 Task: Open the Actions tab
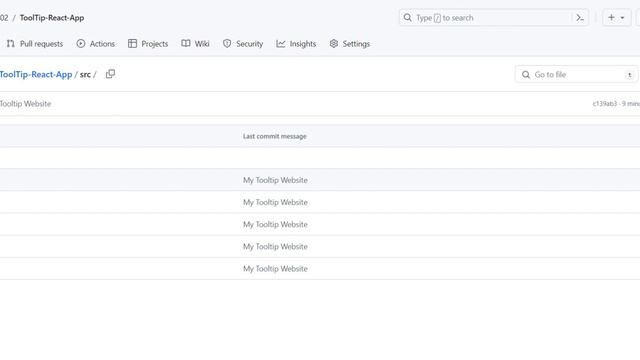[x=96, y=44]
